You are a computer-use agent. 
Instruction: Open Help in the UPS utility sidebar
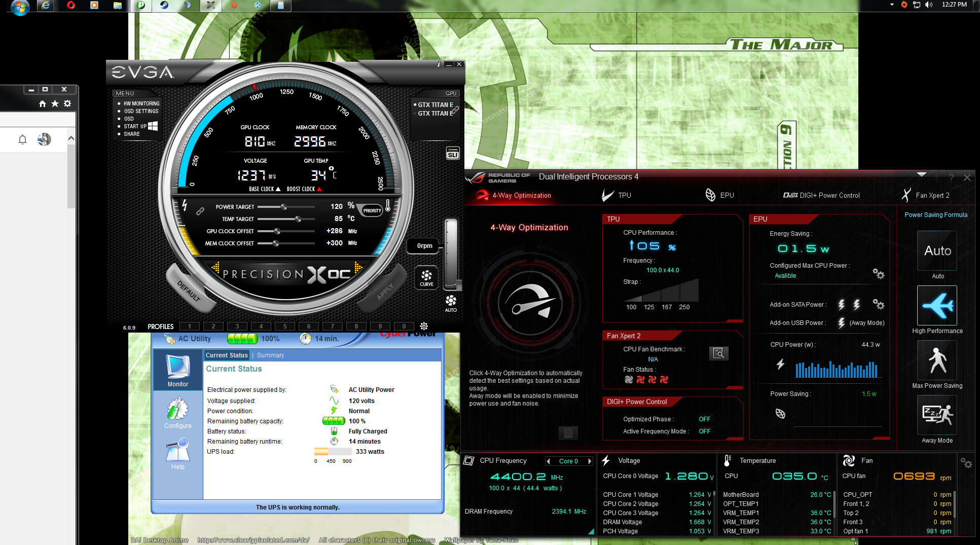[x=178, y=454]
